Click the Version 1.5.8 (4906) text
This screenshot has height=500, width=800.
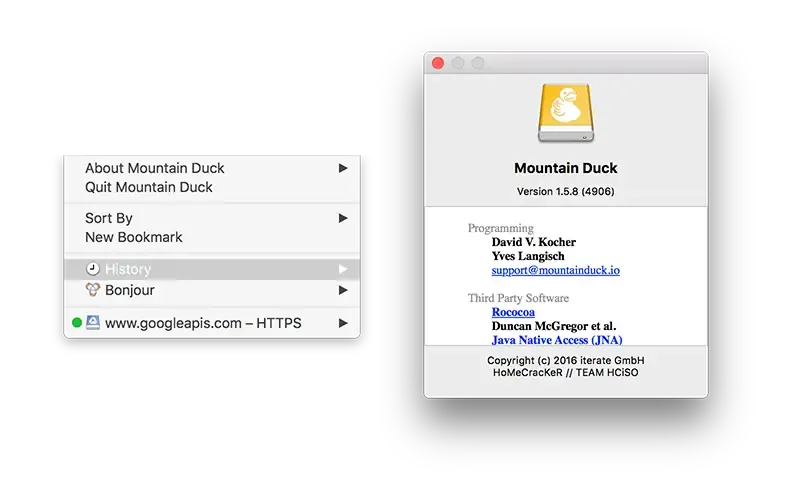(x=566, y=191)
